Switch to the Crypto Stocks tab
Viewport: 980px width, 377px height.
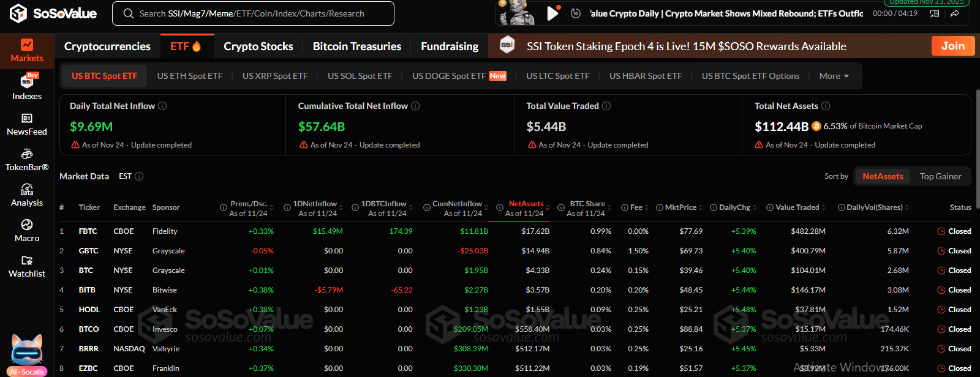pos(258,47)
